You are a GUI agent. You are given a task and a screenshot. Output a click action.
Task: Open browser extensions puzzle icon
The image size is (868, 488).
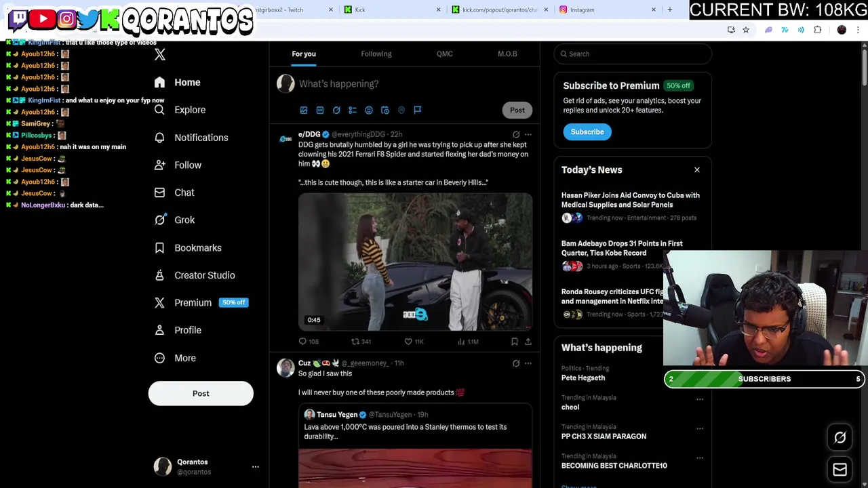(x=818, y=30)
